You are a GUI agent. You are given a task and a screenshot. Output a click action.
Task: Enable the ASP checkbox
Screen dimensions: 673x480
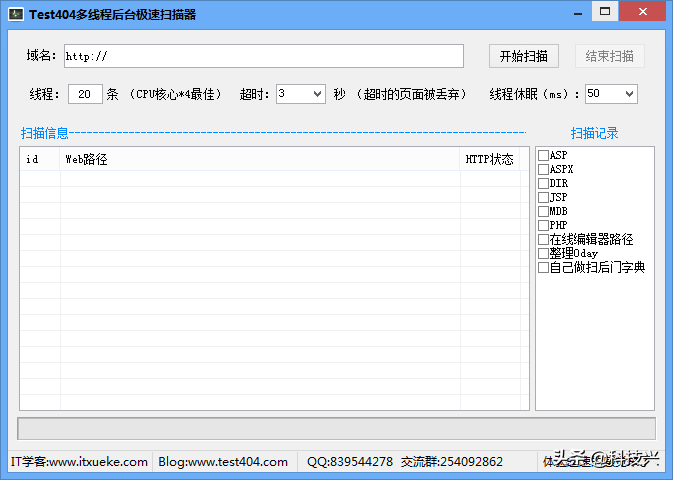[x=543, y=155]
